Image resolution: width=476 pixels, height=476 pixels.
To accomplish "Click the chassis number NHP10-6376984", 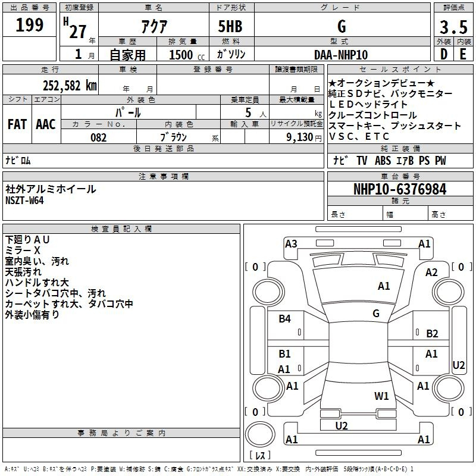I will 399,189.
